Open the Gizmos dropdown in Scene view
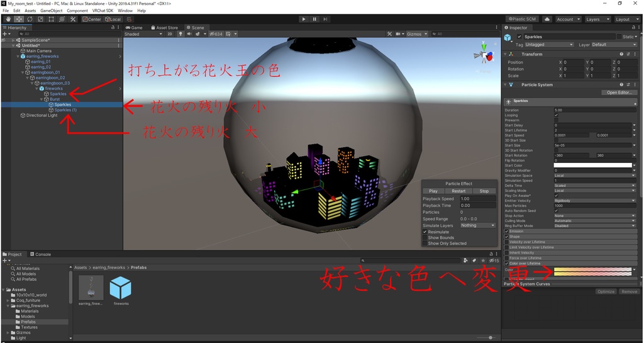The image size is (644, 343). pyautogui.click(x=417, y=34)
